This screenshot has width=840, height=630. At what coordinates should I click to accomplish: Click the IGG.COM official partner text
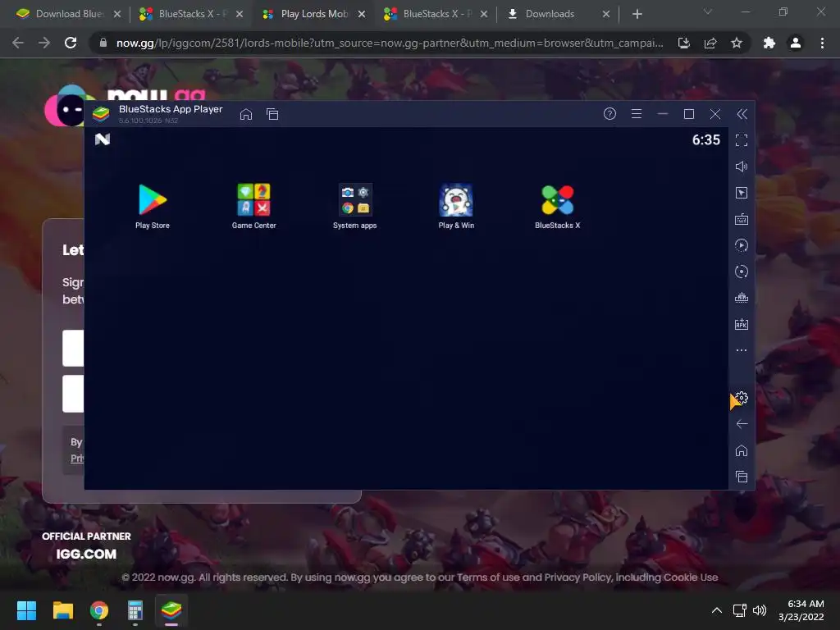pyautogui.click(x=86, y=554)
